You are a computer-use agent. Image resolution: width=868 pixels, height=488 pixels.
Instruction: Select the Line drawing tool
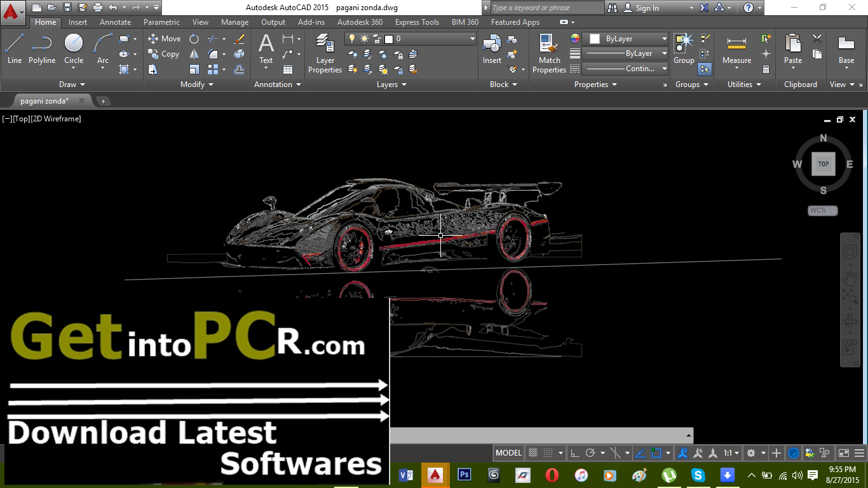tap(14, 50)
